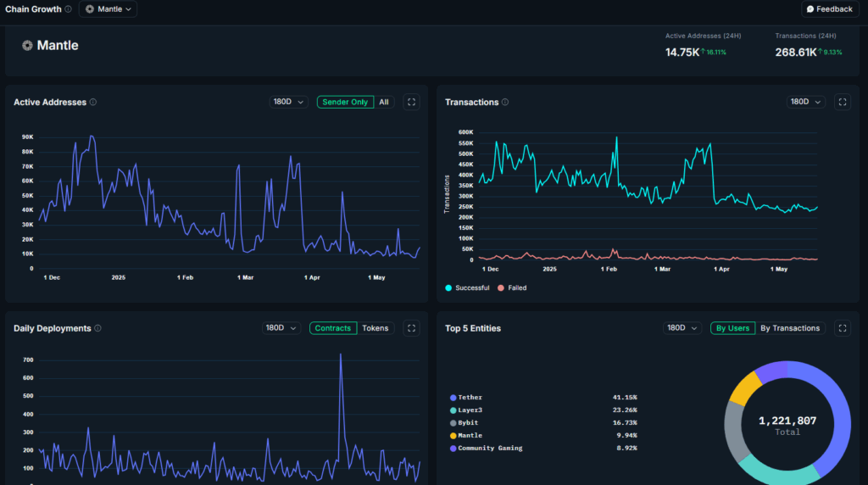
Task: Click the Tether legend color dot
Action: point(453,398)
